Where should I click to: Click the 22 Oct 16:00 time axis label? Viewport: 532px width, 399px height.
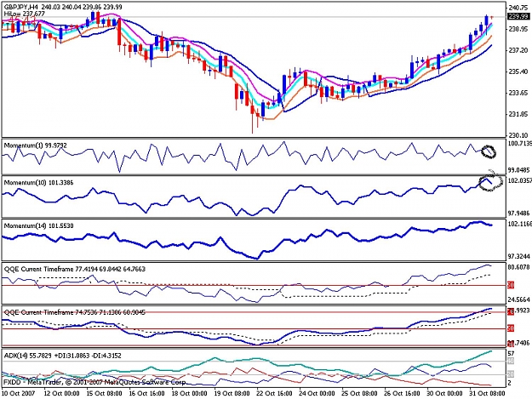(x=274, y=393)
